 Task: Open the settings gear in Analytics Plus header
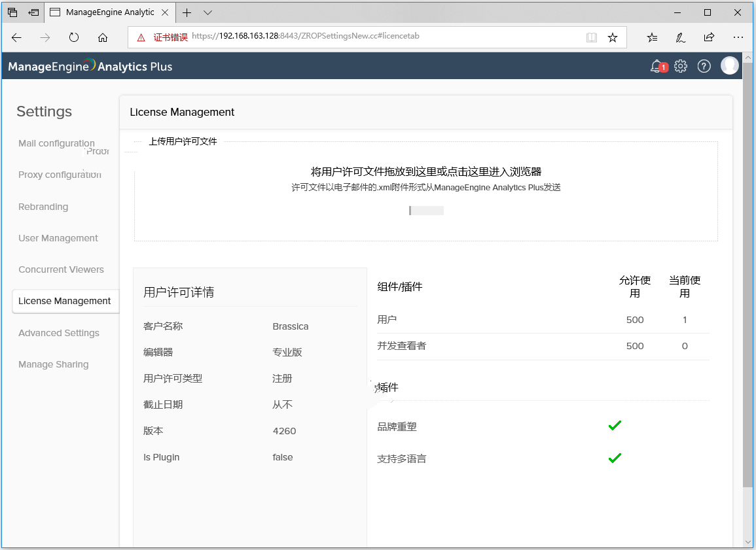tap(680, 66)
